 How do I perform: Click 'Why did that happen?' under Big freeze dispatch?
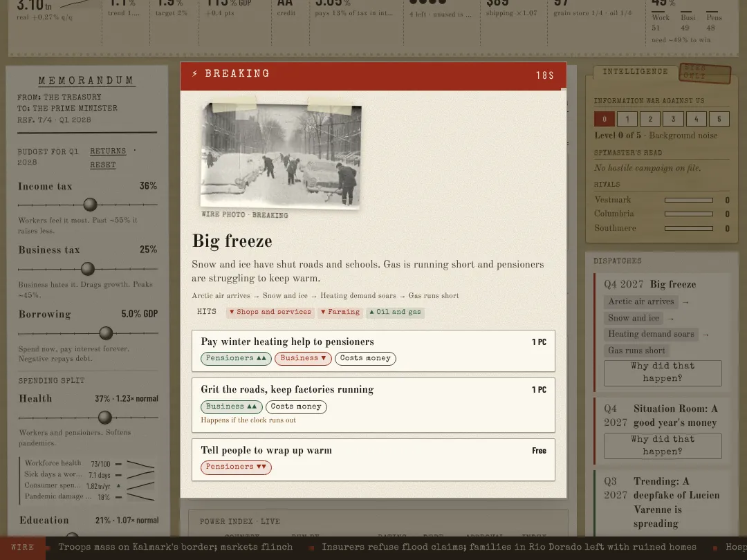(x=663, y=373)
